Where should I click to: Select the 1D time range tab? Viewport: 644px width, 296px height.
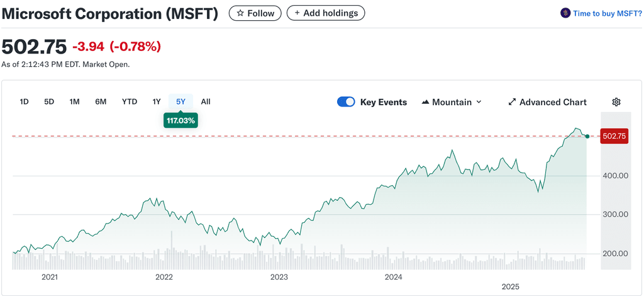tap(25, 101)
